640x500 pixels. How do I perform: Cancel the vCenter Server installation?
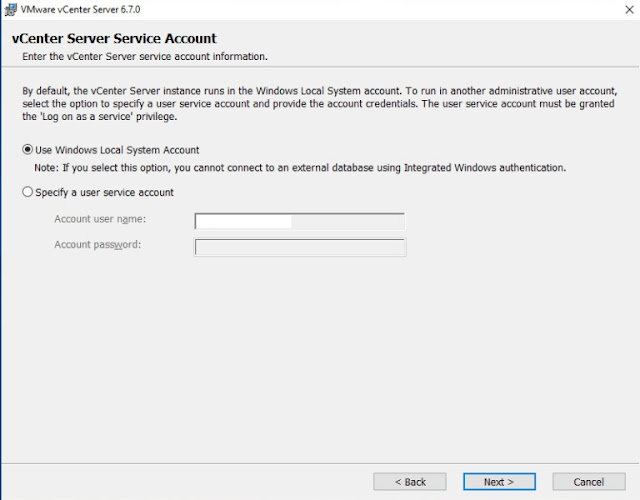coord(589,482)
